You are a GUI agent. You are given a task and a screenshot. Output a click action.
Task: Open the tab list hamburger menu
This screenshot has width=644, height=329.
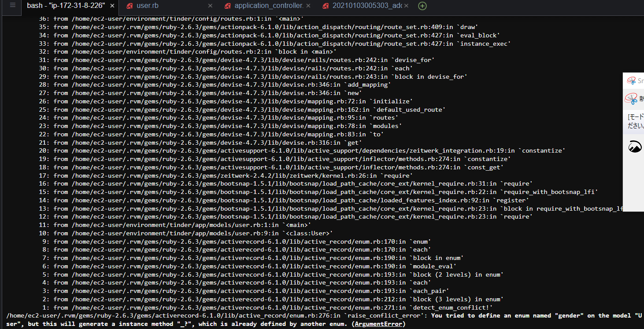pos(12,6)
